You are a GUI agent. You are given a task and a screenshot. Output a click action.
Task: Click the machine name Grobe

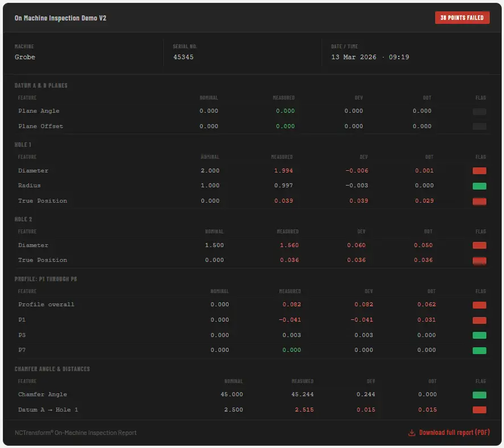pyautogui.click(x=25, y=57)
